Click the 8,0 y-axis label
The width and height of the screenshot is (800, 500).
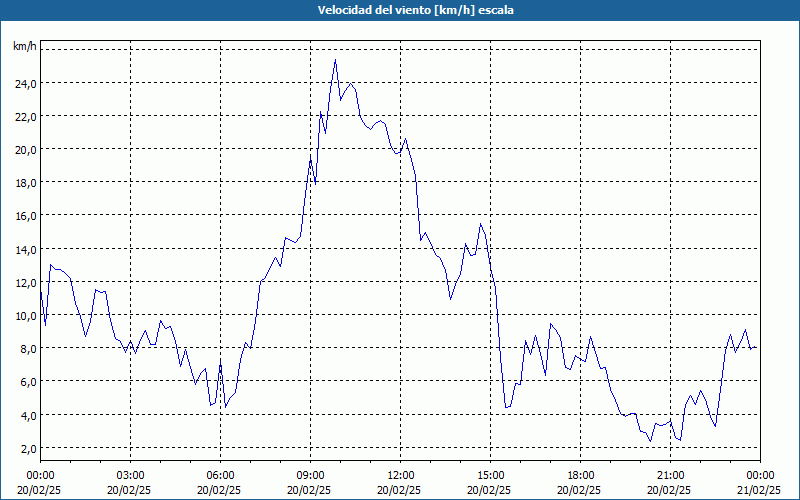(x=28, y=348)
